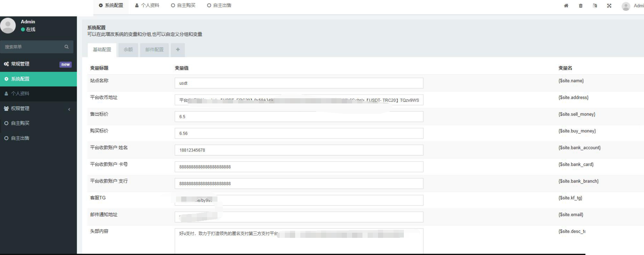Select 余额 config tab
The image size is (644, 255).
[x=128, y=50]
